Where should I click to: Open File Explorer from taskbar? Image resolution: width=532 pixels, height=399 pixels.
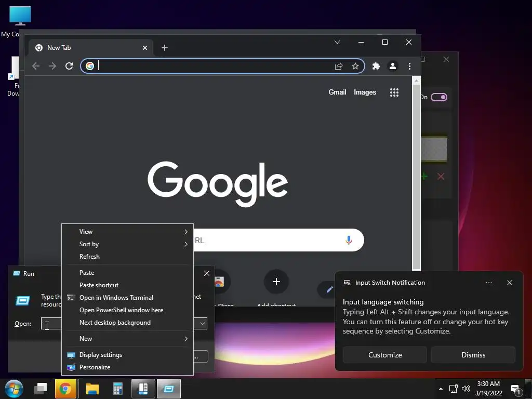pos(92,389)
